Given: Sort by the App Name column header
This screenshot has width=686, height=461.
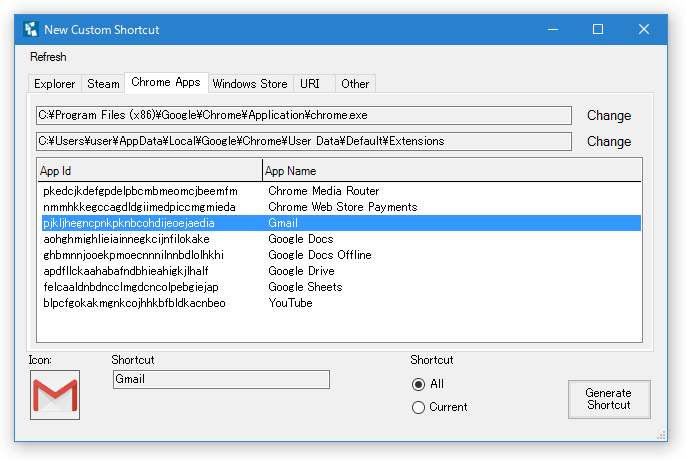Looking at the screenshot, I should pos(452,171).
